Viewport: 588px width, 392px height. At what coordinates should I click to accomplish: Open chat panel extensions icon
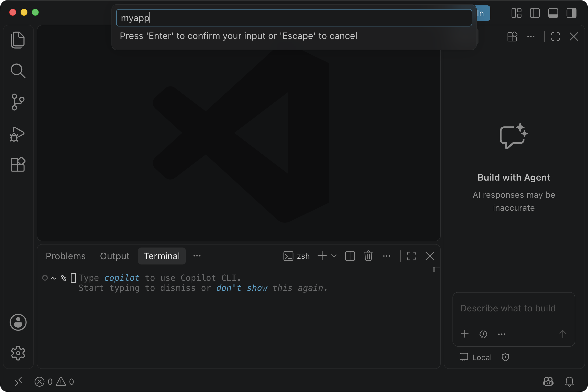[512, 37]
